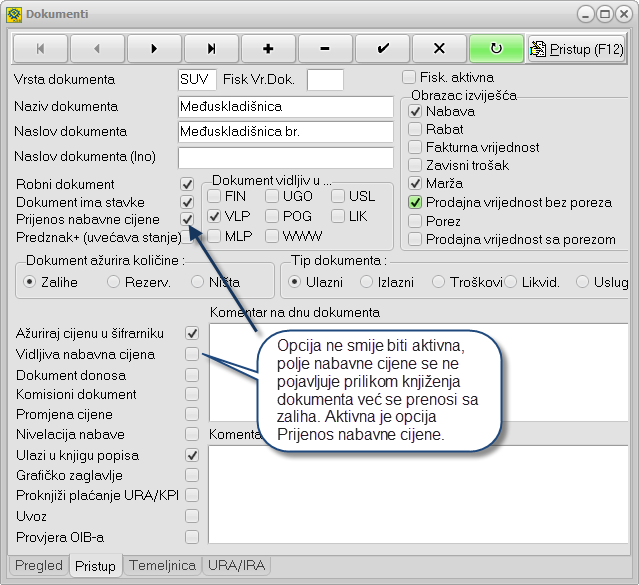The width and height of the screenshot is (639, 585).
Task: Refresh data with green reload button
Action: (x=496, y=48)
